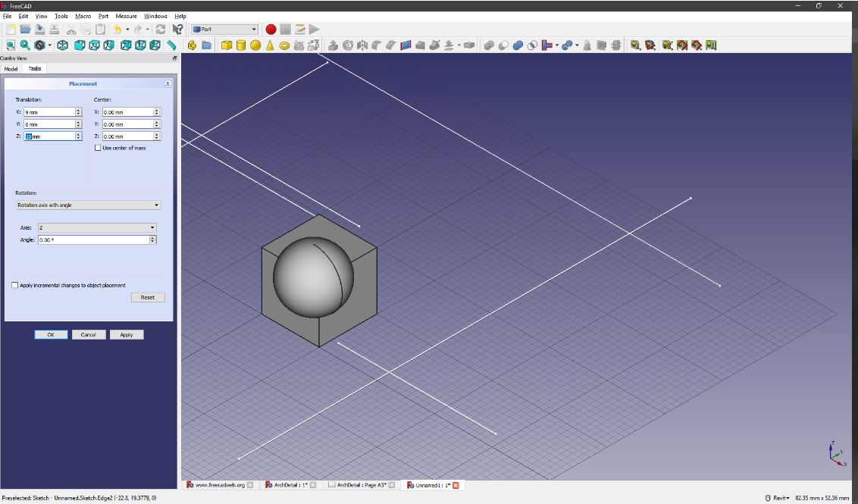
Task: Open the Rotation axis with angle dropdown
Action: click(x=88, y=205)
